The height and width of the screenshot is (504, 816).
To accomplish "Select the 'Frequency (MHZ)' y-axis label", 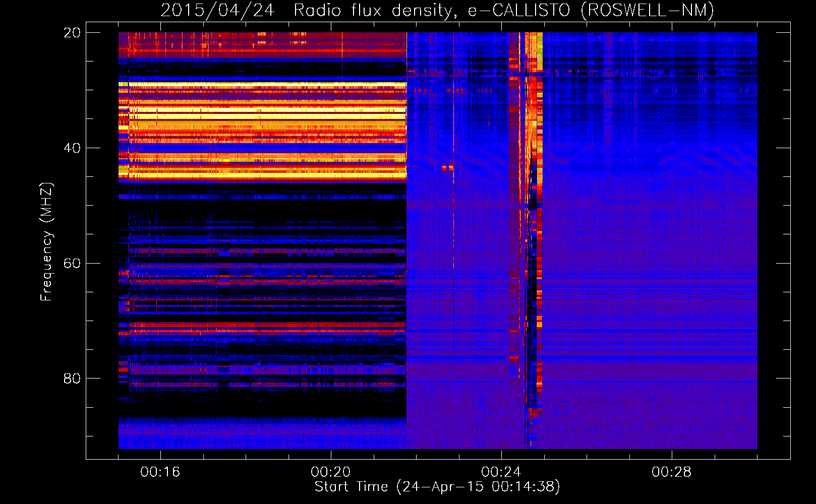I will coord(46,242).
